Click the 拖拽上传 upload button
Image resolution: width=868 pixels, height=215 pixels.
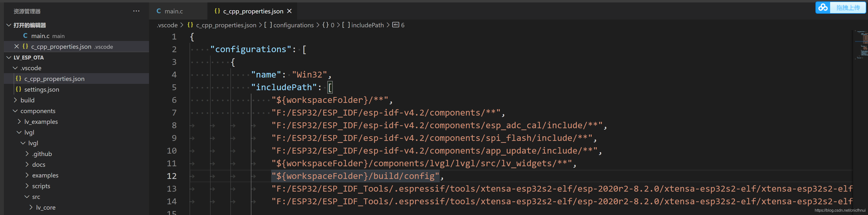[848, 7]
